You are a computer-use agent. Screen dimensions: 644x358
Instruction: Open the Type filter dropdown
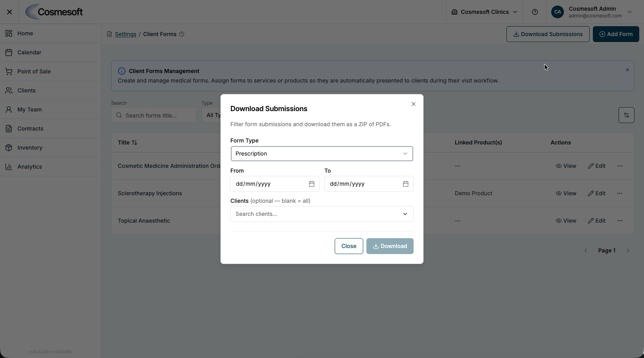(x=211, y=115)
